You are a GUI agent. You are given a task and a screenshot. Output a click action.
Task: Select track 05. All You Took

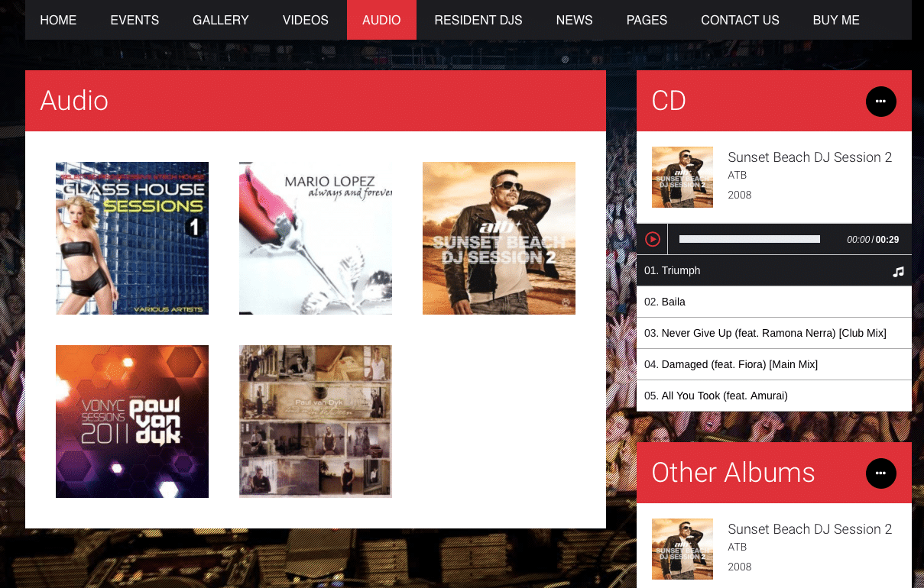(x=774, y=396)
